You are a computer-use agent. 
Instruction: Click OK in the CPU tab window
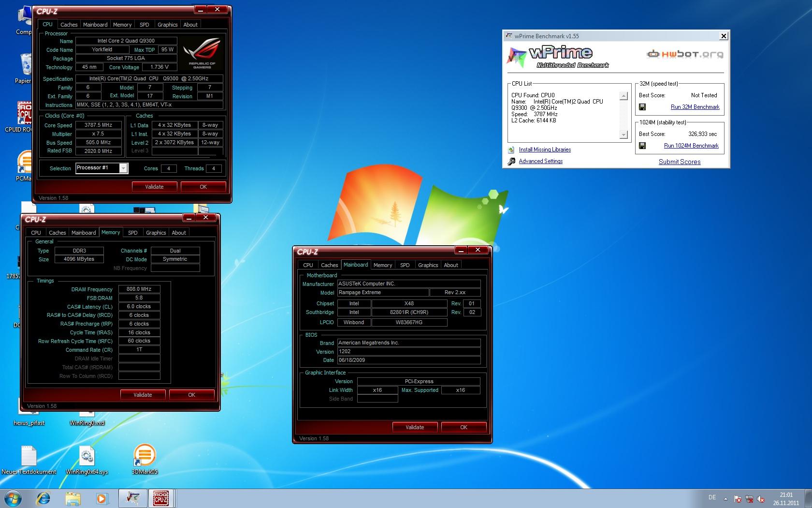(203, 187)
